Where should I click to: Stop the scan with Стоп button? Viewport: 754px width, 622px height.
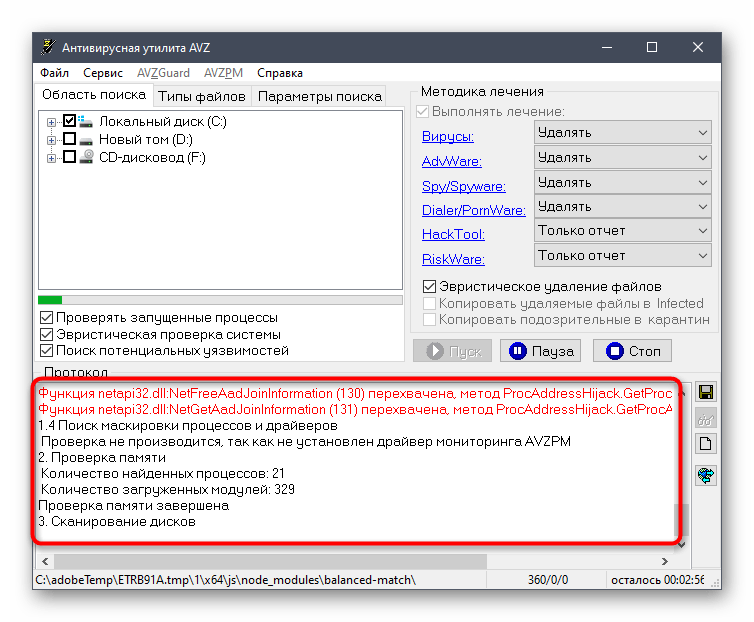pyautogui.click(x=632, y=351)
